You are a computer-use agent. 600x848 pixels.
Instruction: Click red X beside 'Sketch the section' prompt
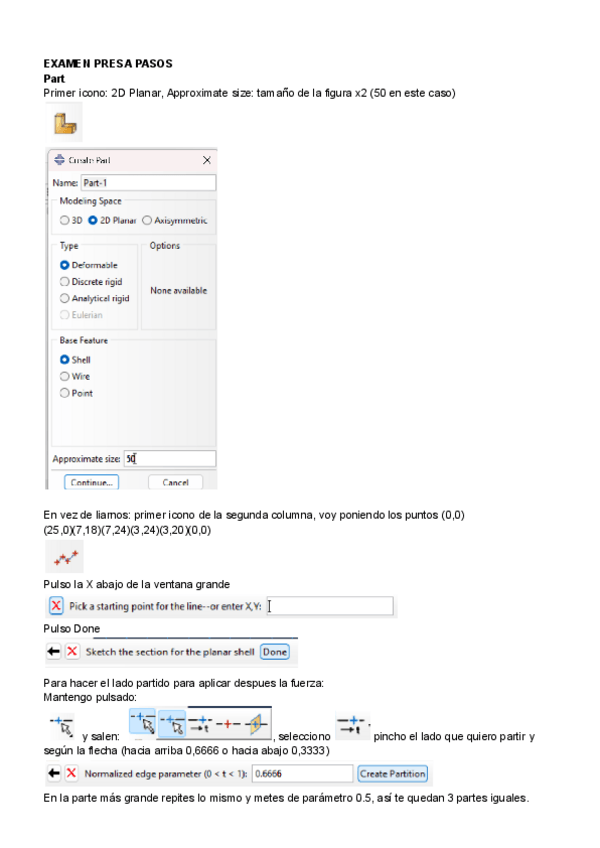point(72,651)
